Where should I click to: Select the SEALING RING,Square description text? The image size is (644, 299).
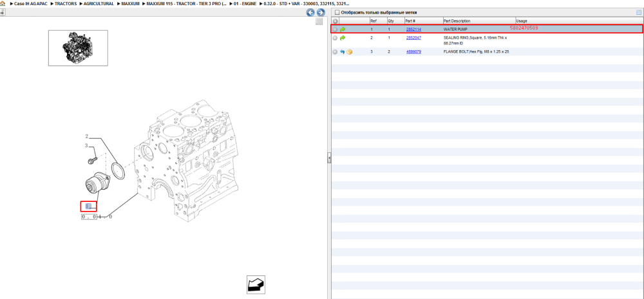tap(476, 40)
